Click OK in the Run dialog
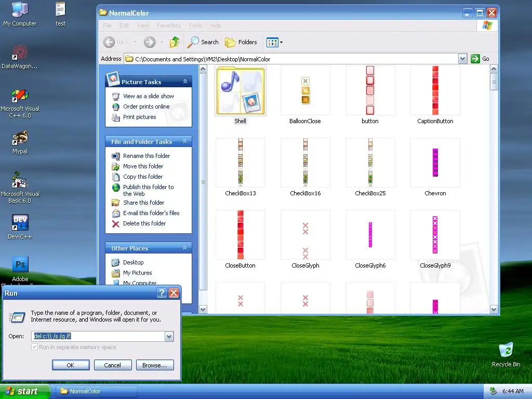Viewport: 532px width, 399px height. click(71, 365)
